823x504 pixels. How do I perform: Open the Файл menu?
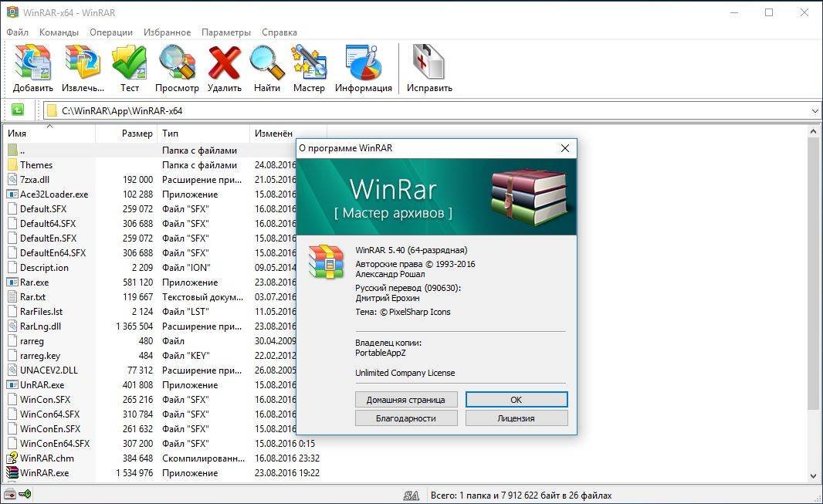17,32
